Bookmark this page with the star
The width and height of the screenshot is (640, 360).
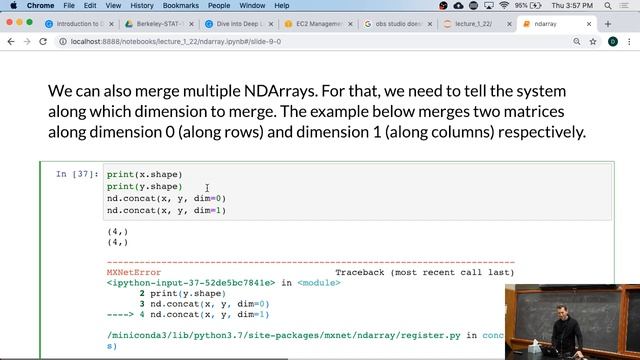(x=593, y=42)
